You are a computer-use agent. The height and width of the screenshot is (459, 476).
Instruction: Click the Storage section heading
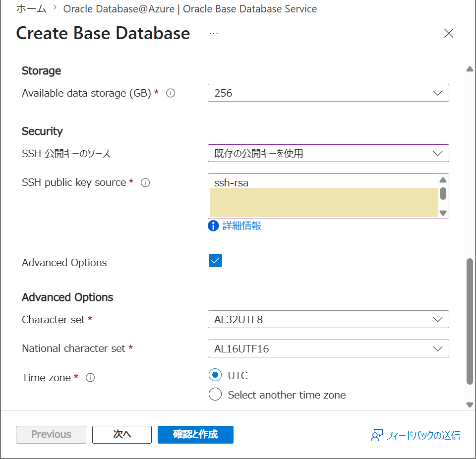[x=41, y=71]
